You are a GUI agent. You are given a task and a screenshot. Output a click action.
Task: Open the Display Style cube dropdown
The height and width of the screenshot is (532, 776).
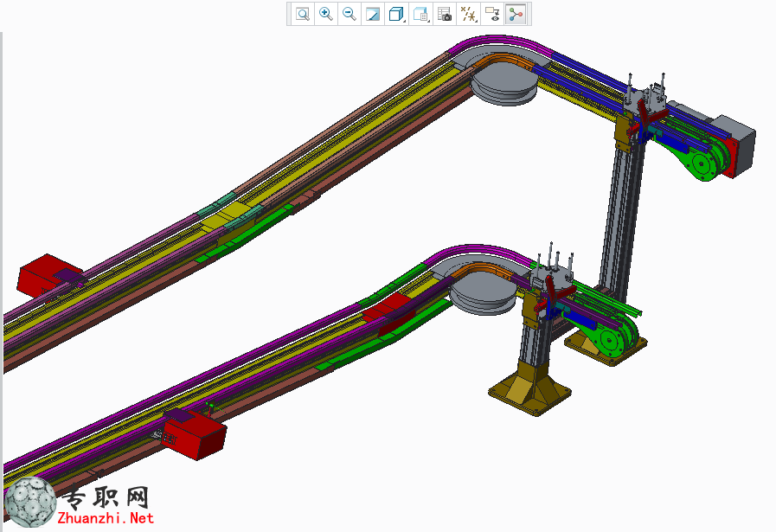pos(397,14)
